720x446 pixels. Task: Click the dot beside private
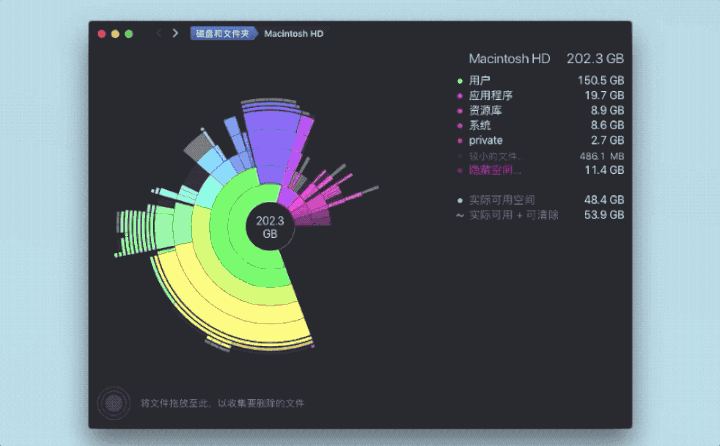[x=460, y=141]
